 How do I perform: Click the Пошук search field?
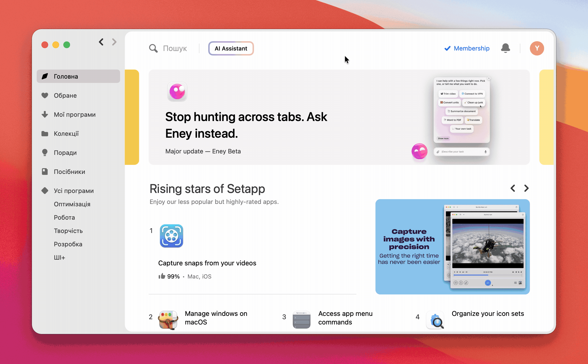pos(175,48)
